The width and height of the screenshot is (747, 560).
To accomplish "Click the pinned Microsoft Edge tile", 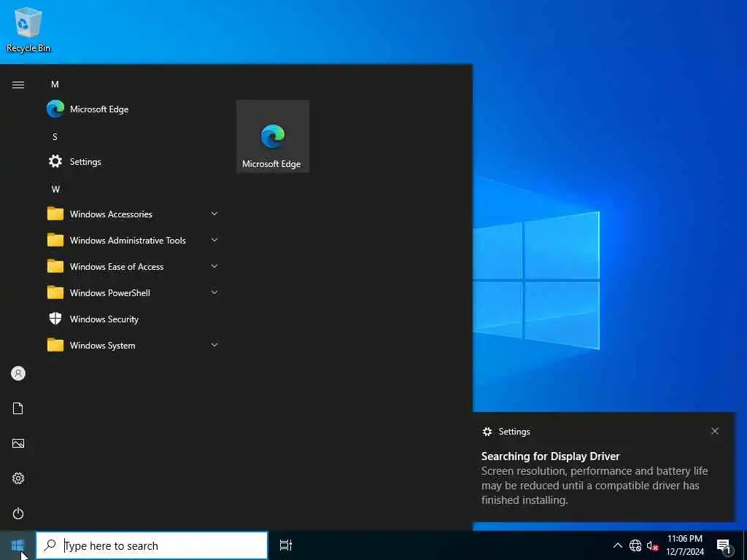I will pos(273,136).
